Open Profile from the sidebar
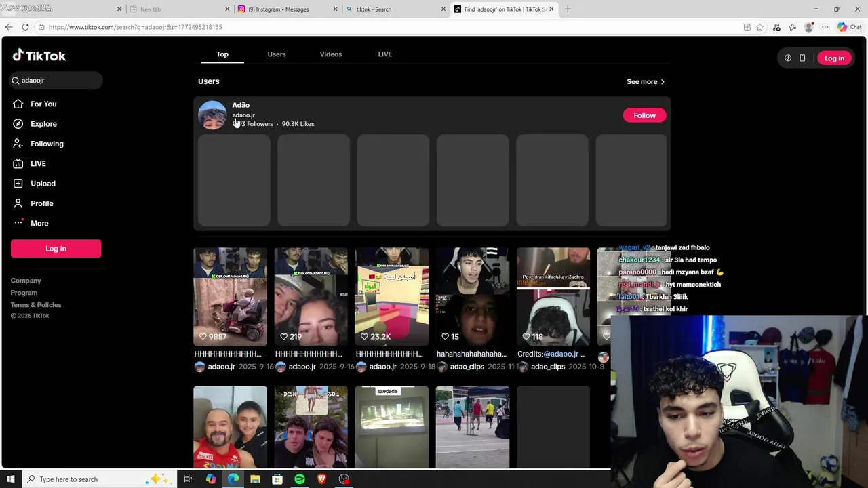 point(41,203)
